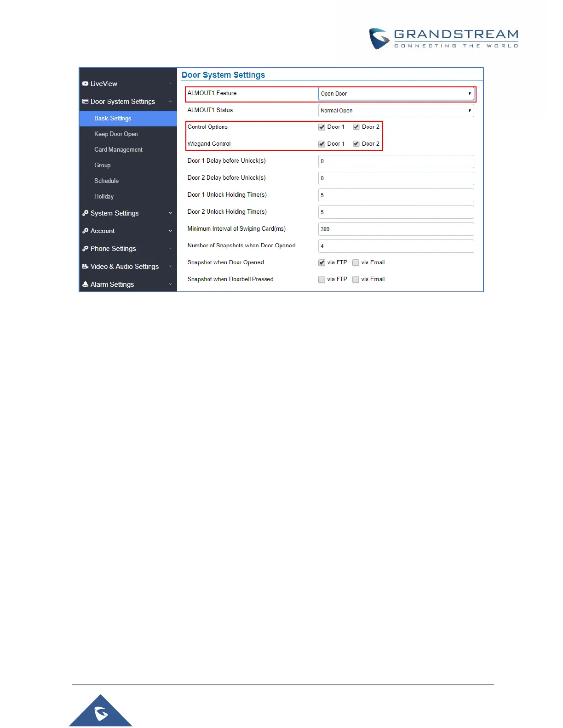Click the Phone Settings menu label
This screenshot has width=563, height=728.
coord(113,249)
